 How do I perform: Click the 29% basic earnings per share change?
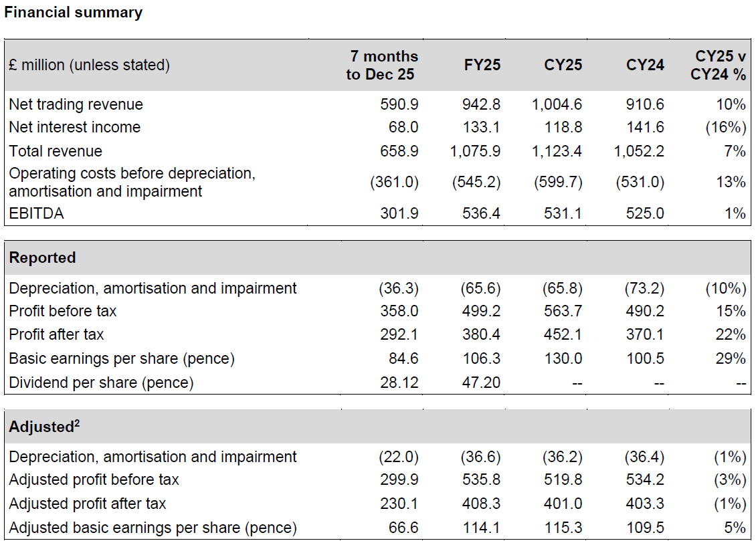[731, 358]
